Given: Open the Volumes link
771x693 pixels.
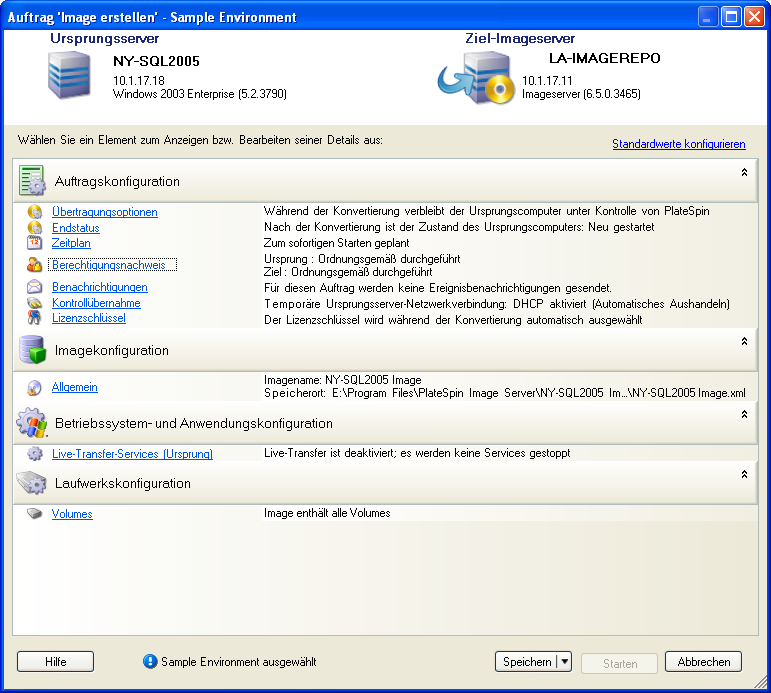Looking at the screenshot, I should pyautogui.click(x=72, y=514).
